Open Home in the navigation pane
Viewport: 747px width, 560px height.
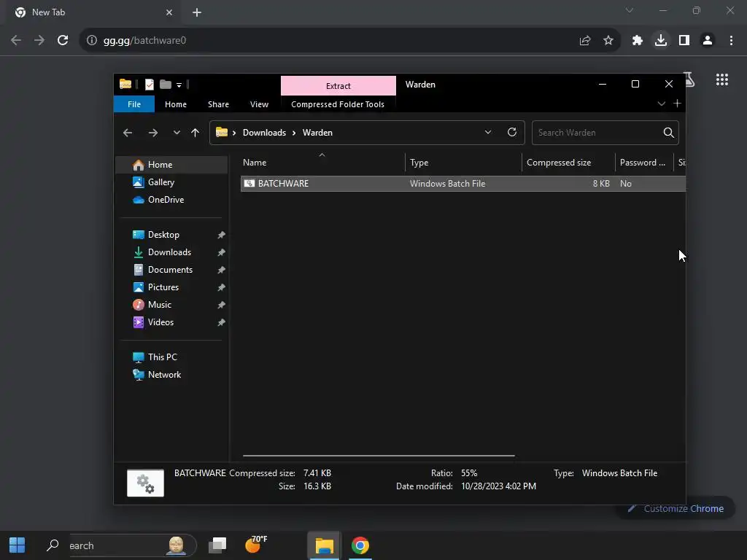point(171,165)
